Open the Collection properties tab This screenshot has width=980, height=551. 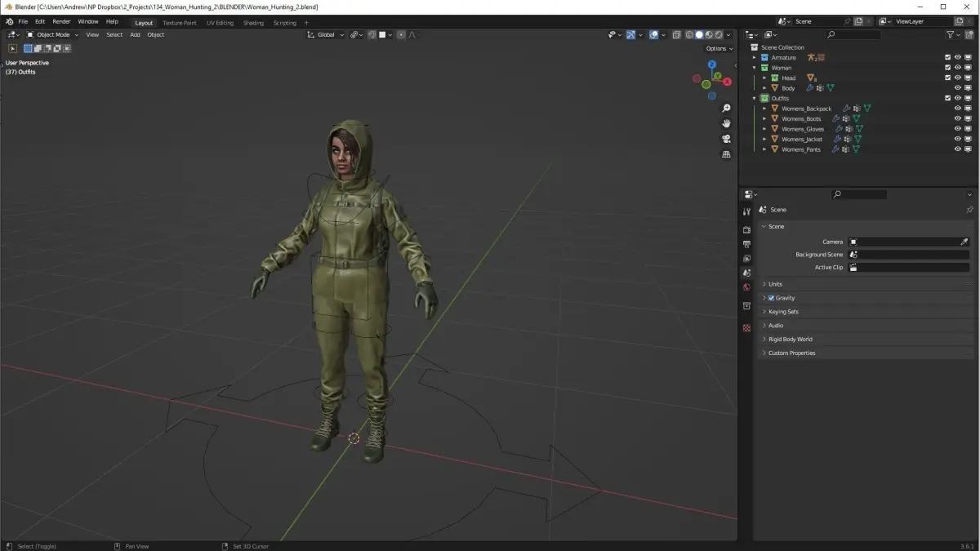point(746,306)
